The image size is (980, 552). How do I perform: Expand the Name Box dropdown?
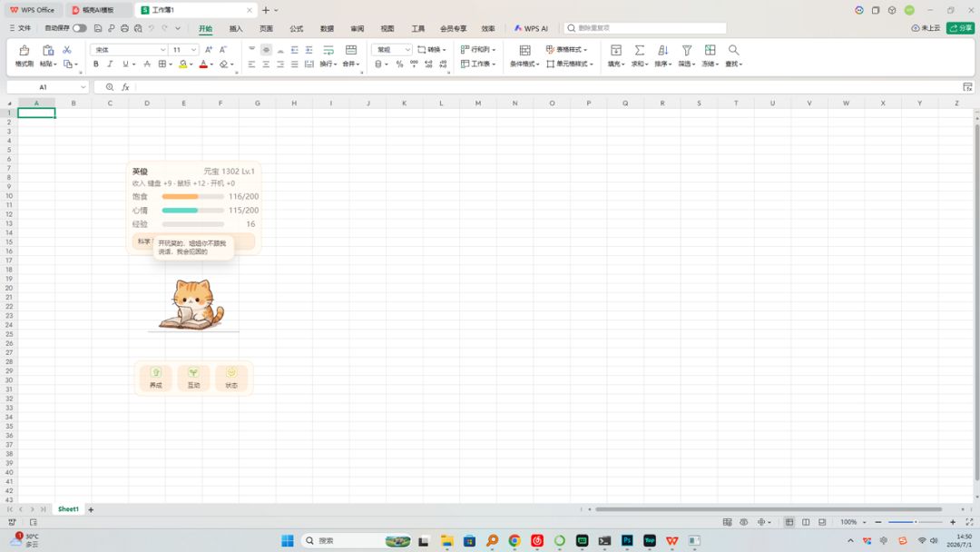(x=83, y=87)
